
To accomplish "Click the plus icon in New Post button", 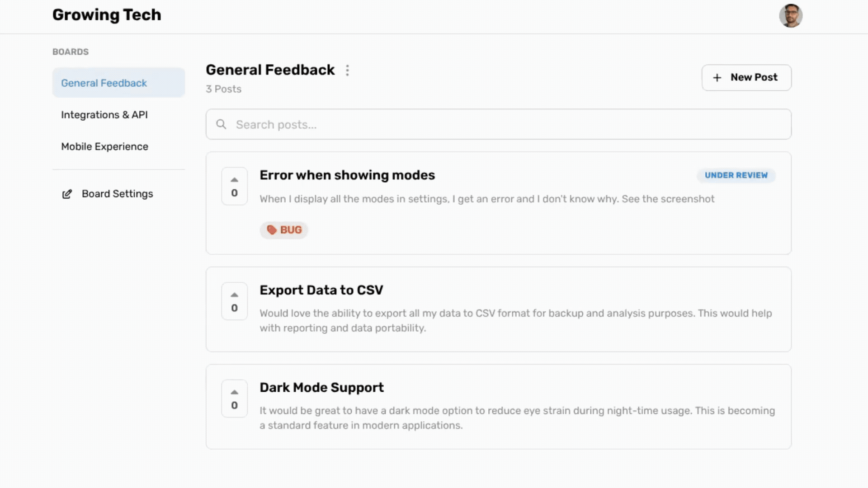I will (717, 77).
